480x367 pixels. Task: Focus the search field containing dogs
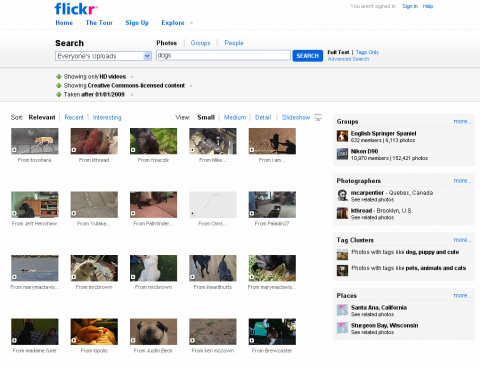223,55
